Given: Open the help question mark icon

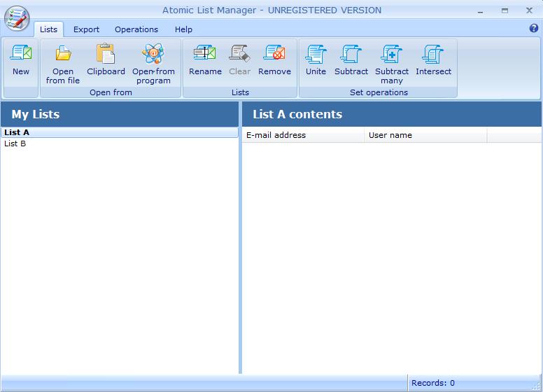Looking at the screenshot, I should point(534,28).
